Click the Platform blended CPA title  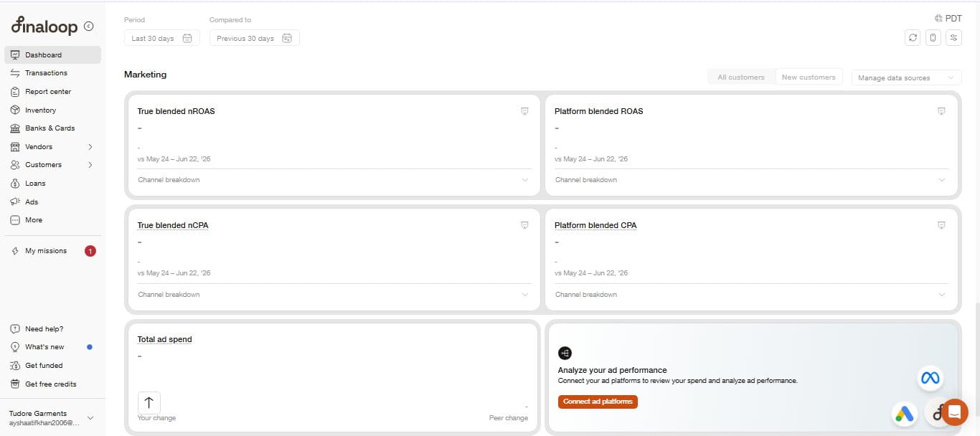click(x=595, y=225)
